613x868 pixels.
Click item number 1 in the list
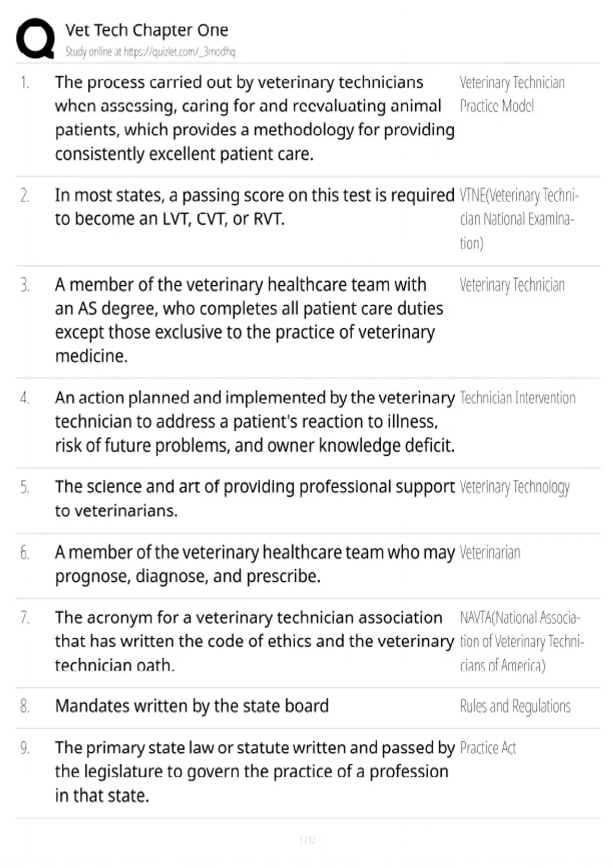click(x=25, y=82)
